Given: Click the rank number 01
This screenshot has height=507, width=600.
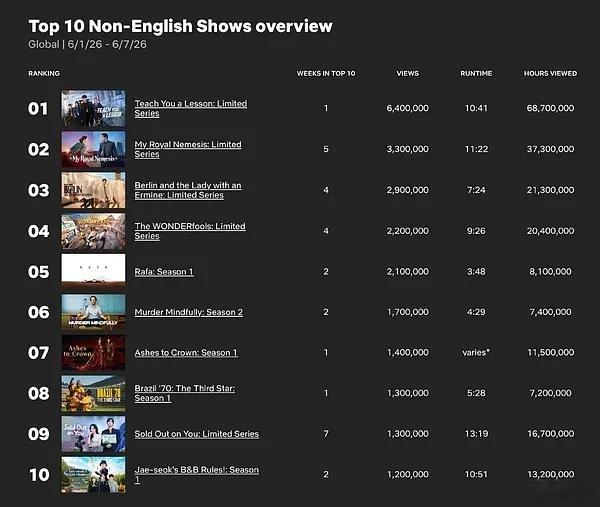Looking at the screenshot, I should point(38,109).
